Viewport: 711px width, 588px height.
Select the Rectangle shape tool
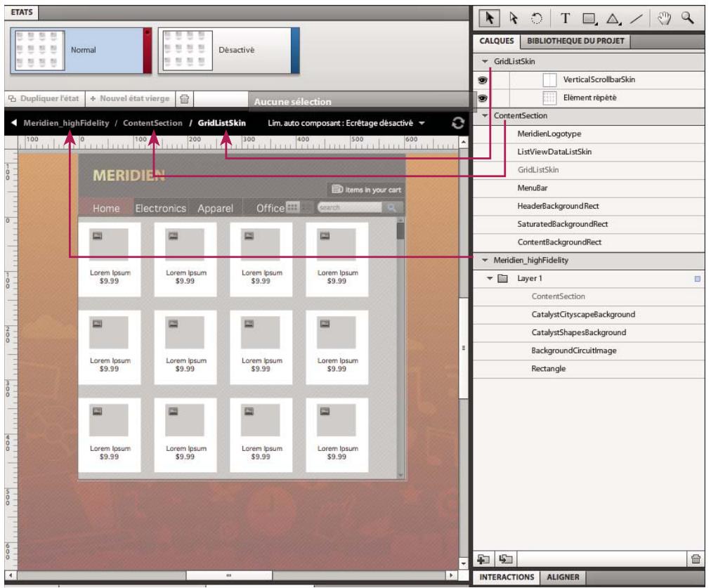589,18
